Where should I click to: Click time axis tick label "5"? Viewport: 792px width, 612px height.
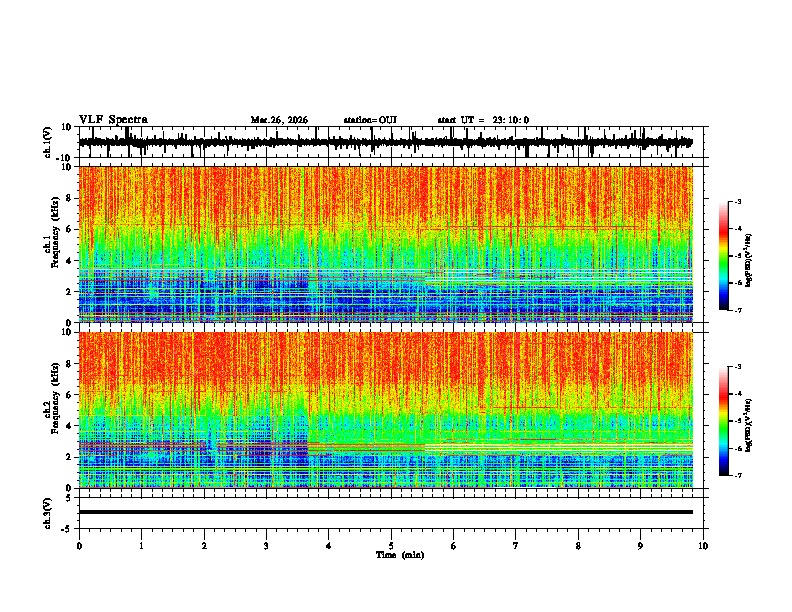point(391,546)
